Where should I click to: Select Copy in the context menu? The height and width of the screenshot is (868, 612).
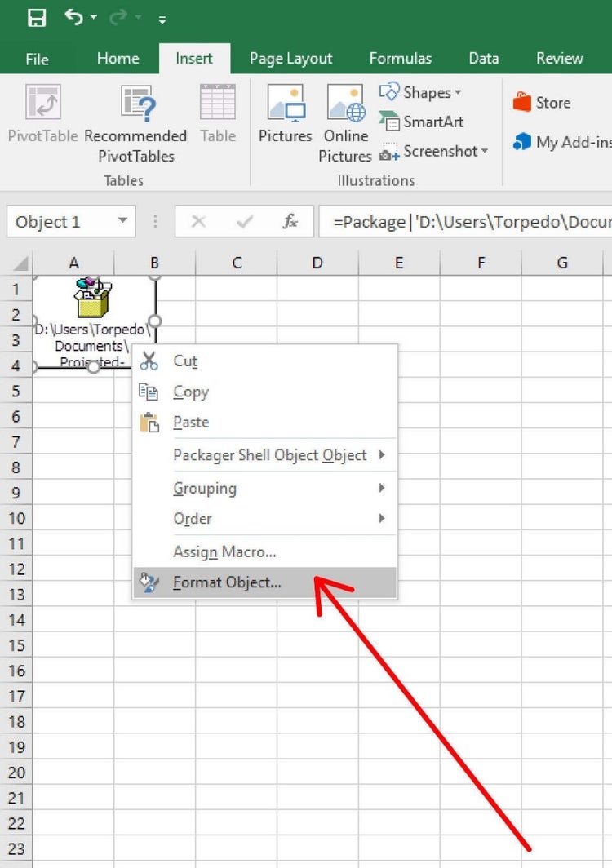[x=190, y=392]
